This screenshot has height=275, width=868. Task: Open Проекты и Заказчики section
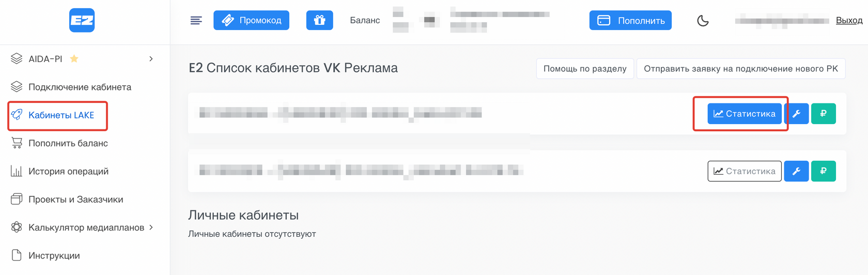(75, 200)
